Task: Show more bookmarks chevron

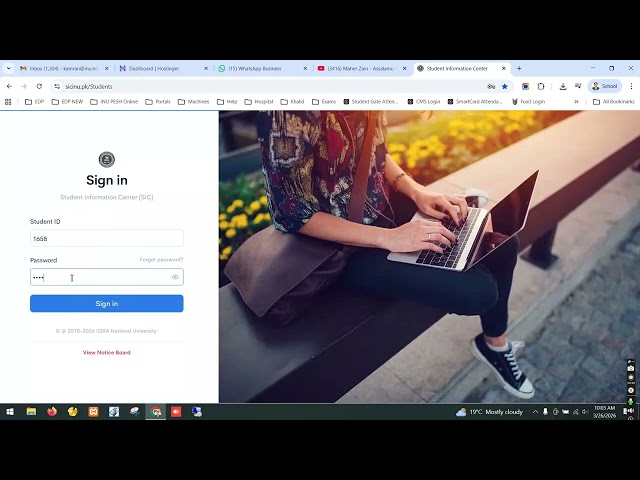Action: [576, 102]
